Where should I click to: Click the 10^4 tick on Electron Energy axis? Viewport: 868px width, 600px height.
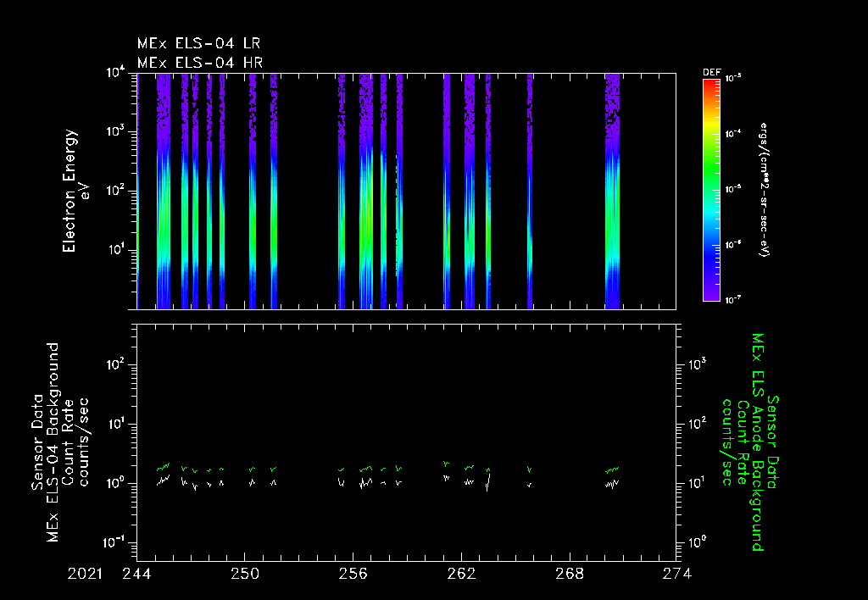point(115,73)
